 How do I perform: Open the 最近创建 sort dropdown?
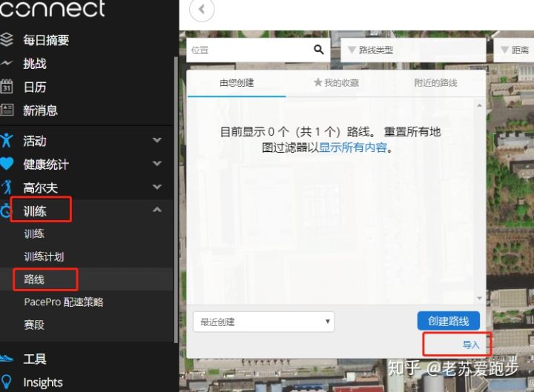click(x=263, y=322)
